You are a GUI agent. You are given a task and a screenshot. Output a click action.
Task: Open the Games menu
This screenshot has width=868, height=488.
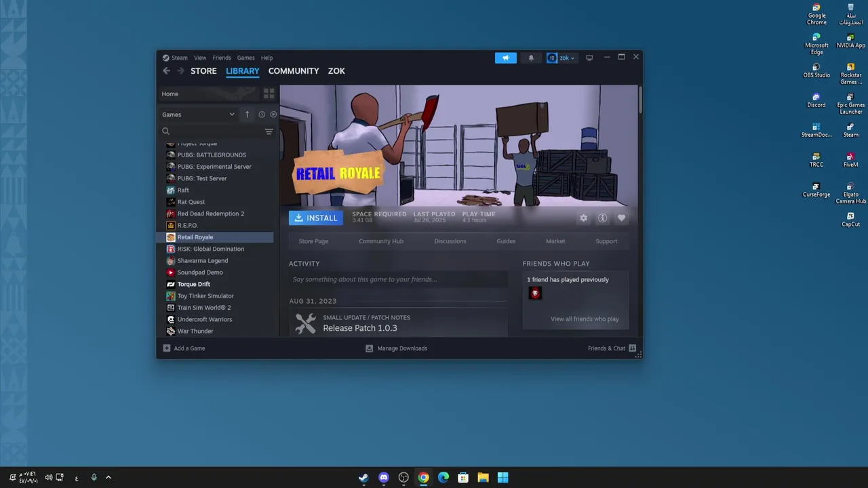(x=245, y=58)
